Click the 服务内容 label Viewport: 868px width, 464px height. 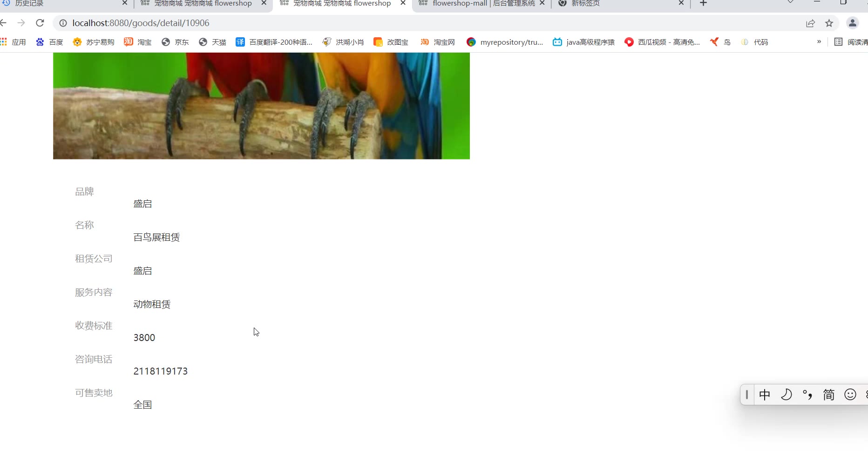click(x=94, y=293)
